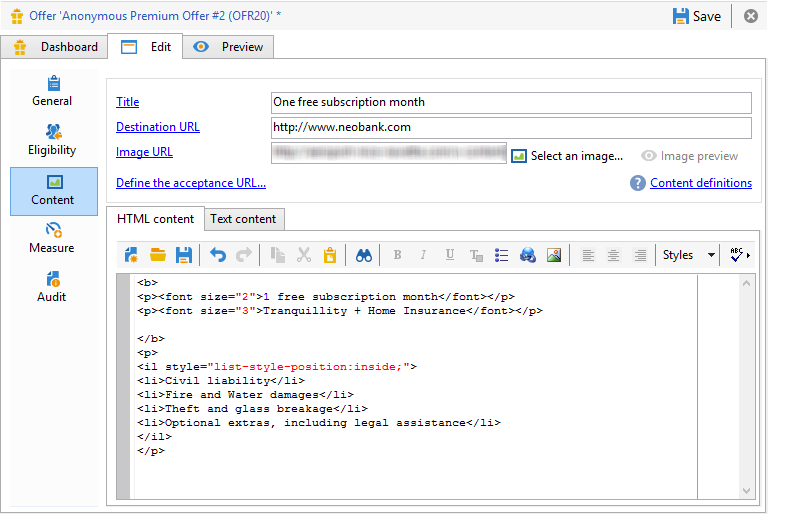Click the Image URL link
The height and width of the screenshot is (532, 798).
tap(145, 152)
